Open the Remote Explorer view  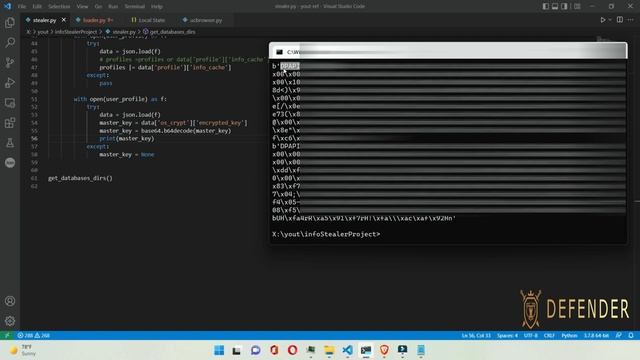tap(10, 102)
